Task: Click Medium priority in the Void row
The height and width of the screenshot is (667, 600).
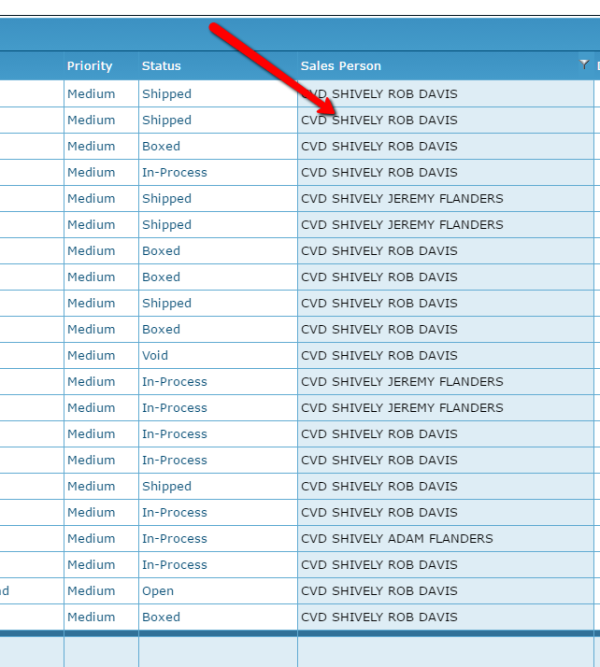Action: click(x=101, y=356)
